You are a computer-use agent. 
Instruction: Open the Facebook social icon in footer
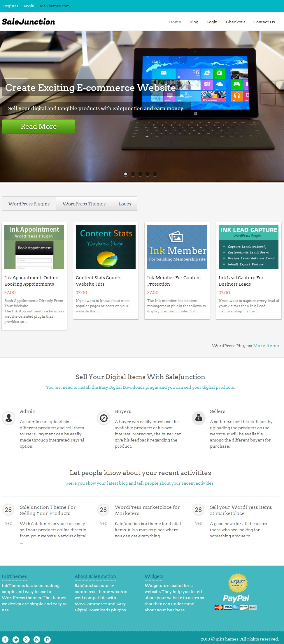5,639
